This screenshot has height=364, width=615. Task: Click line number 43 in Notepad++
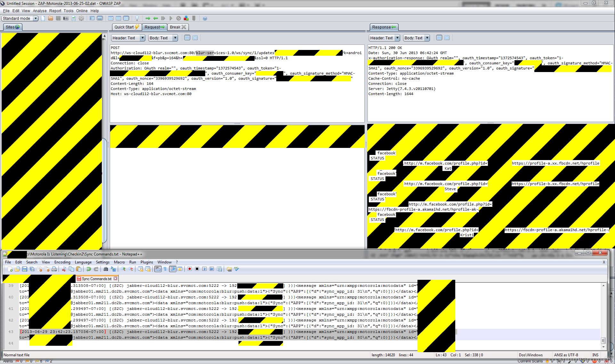coord(11,332)
